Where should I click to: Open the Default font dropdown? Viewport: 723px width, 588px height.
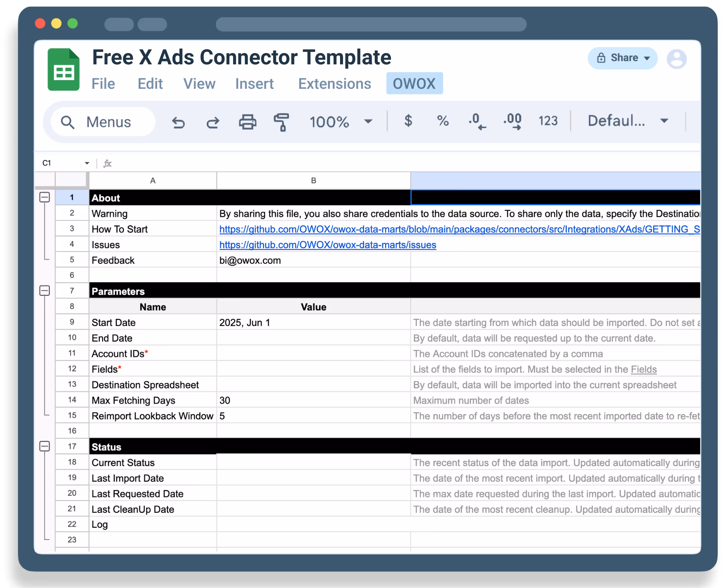pyautogui.click(x=628, y=121)
